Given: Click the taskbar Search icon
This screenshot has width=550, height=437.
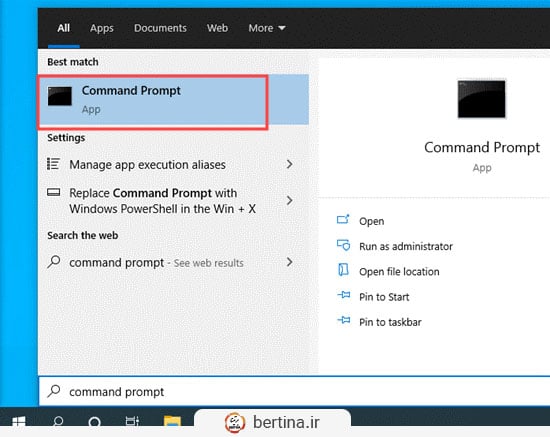Looking at the screenshot, I should click(58, 421).
